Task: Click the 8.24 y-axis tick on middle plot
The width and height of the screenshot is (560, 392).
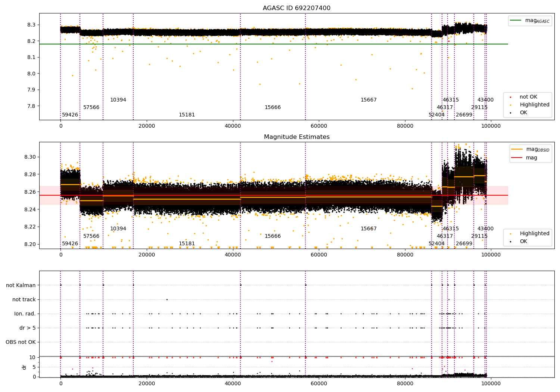Action: (x=30, y=210)
